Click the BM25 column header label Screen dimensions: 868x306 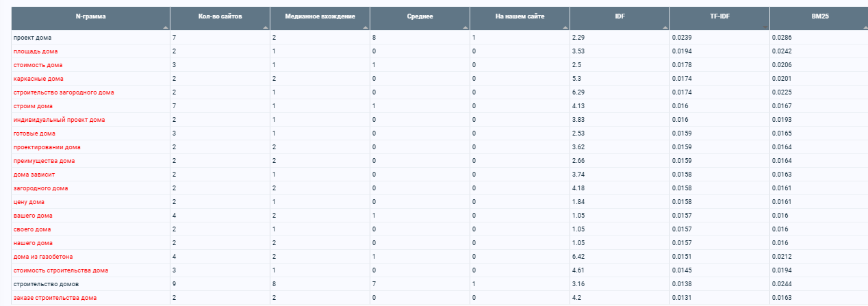point(819,15)
